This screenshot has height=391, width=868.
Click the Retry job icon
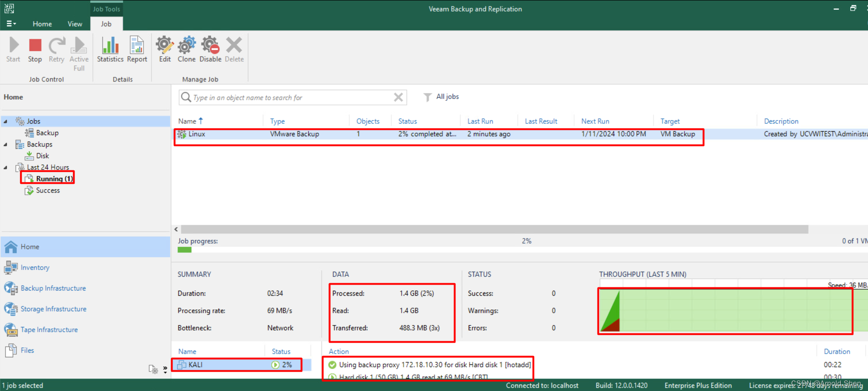[x=57, y=49]
